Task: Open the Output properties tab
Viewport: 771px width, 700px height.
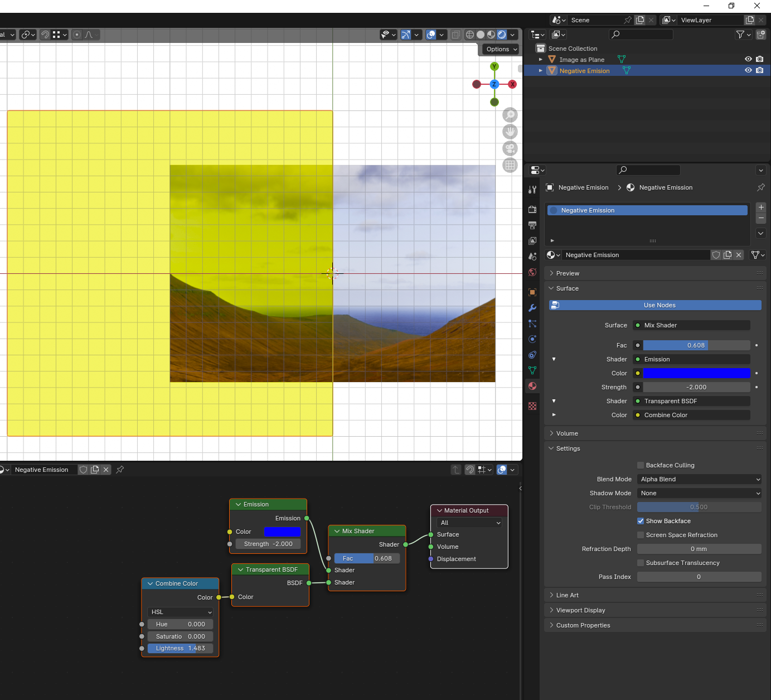Action: pos(532,225)
